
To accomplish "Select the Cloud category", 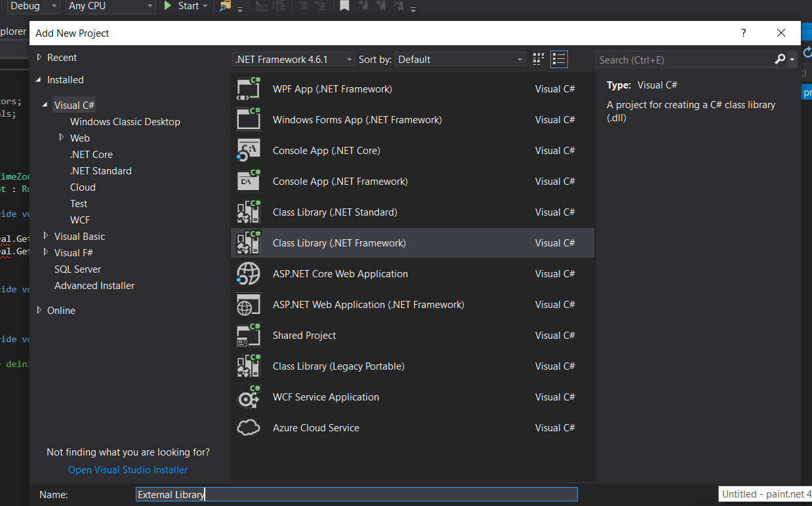I will coord(83,187).
